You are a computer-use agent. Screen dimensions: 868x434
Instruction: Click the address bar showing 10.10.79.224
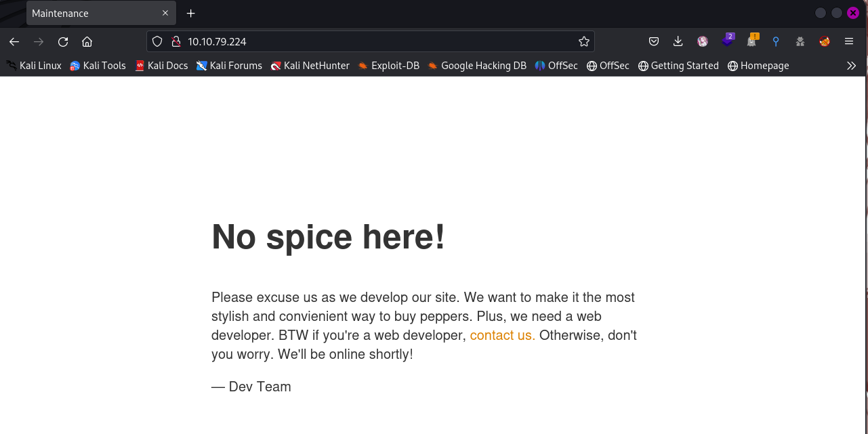click(x=373, y=41)
